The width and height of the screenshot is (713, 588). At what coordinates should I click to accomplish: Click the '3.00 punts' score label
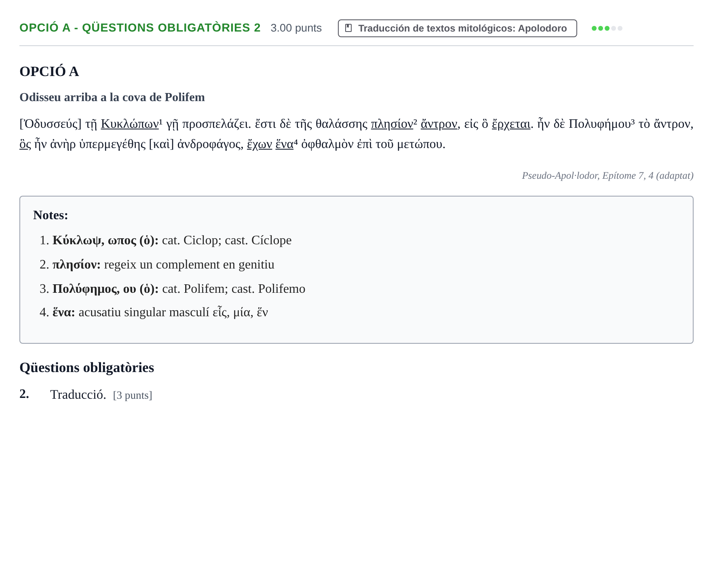[x=296, y=28]
